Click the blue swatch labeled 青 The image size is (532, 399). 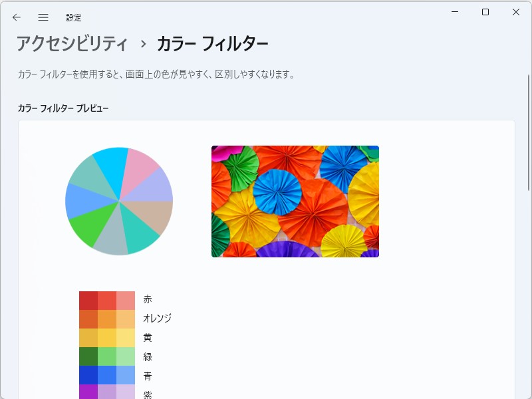point(106,376)
